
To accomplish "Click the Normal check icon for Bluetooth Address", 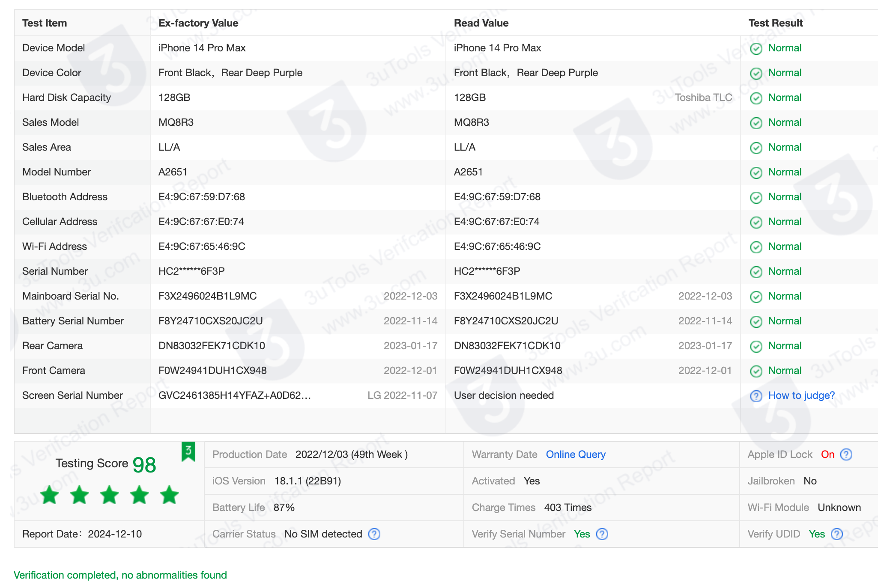I will coord(756,197).
